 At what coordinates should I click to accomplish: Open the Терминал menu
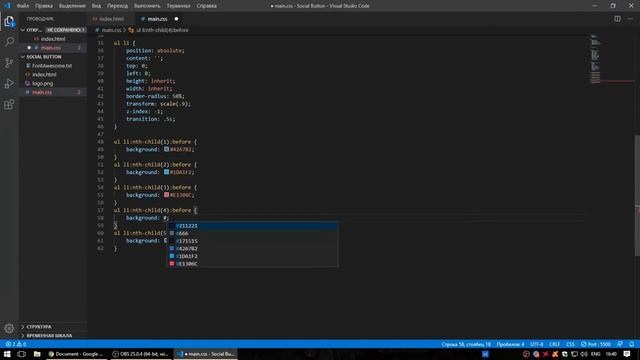tap(178, 6)
